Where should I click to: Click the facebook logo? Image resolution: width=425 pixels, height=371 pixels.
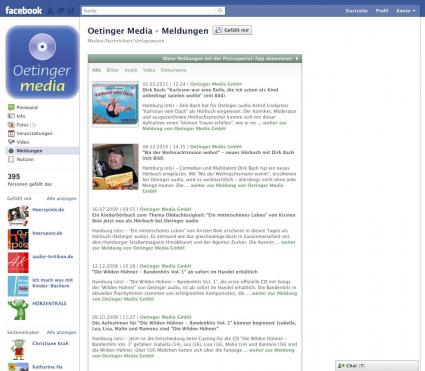(23, 11)
